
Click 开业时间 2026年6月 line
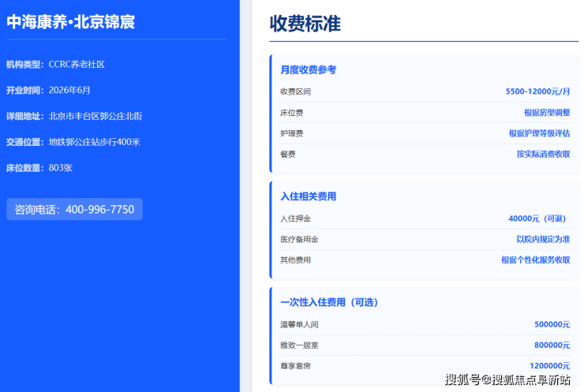click(48, 91)
